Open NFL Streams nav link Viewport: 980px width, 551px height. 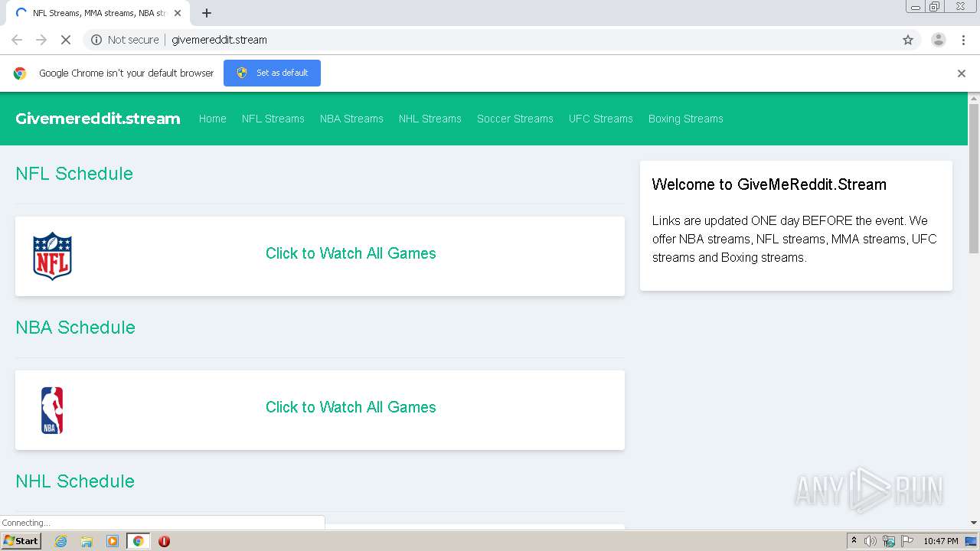(x=273, y=119)
